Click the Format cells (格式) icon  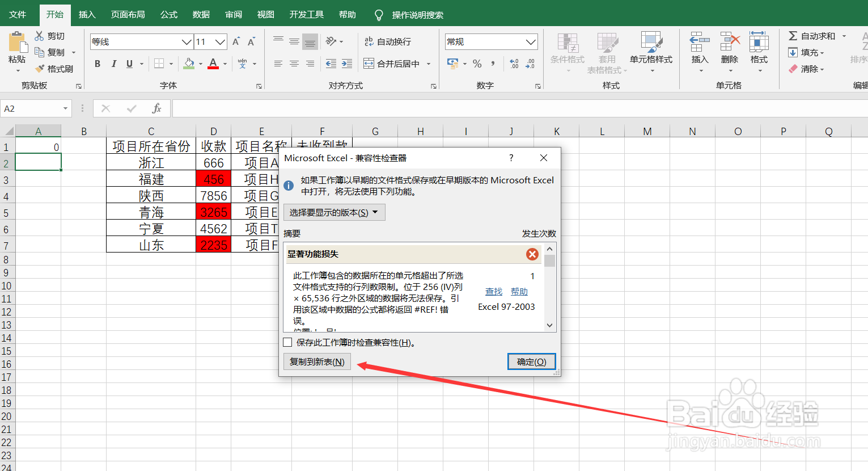click(x=759, y=41)
